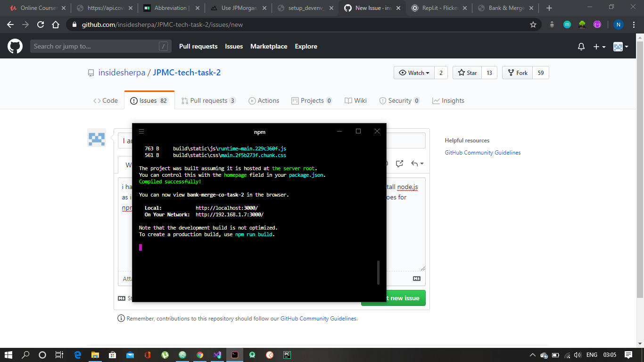Open the user avatar dropdown in header
Screen dimensions: 644x362
coord(621,47)
